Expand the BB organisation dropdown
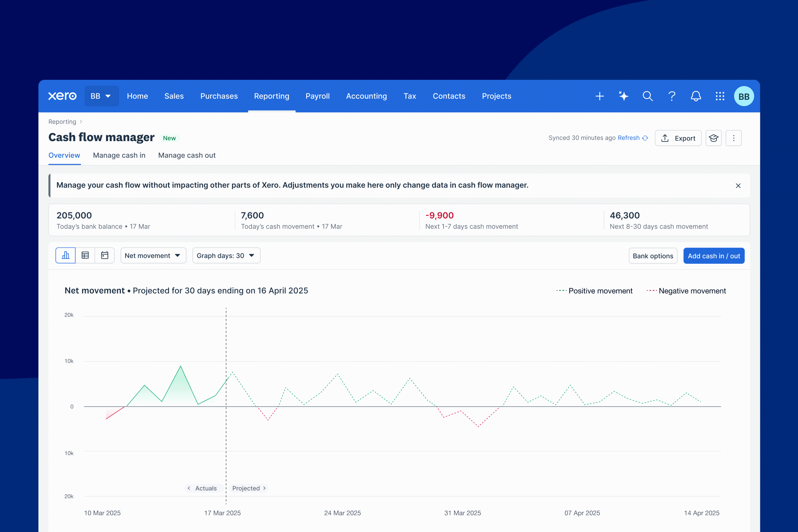Image resolution: width=798 pixels, height=532 pixels. pyautogui.click(x=101, y=96)
